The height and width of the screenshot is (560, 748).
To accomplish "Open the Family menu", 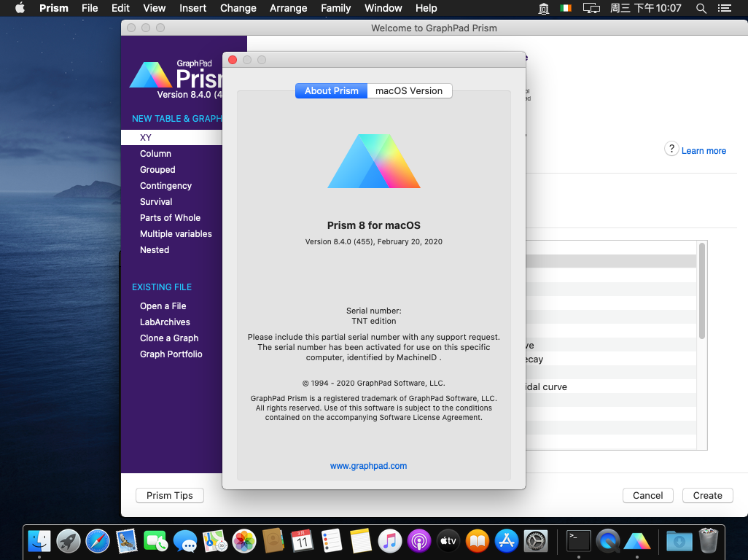I will pos(335,8).
